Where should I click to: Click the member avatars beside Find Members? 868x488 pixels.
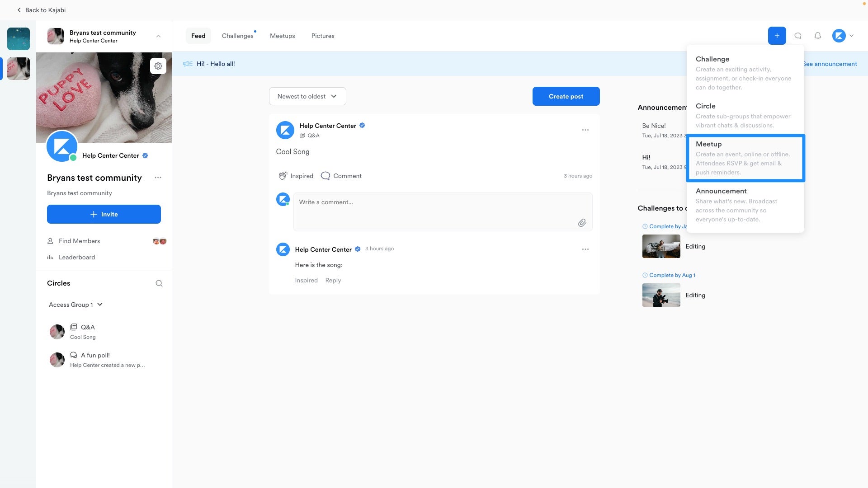pos(160,241)
